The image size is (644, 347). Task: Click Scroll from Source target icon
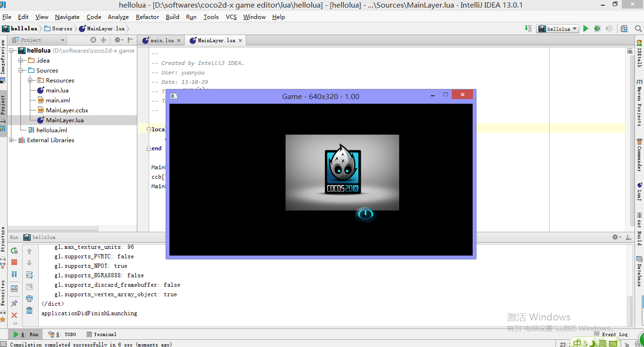93,40
